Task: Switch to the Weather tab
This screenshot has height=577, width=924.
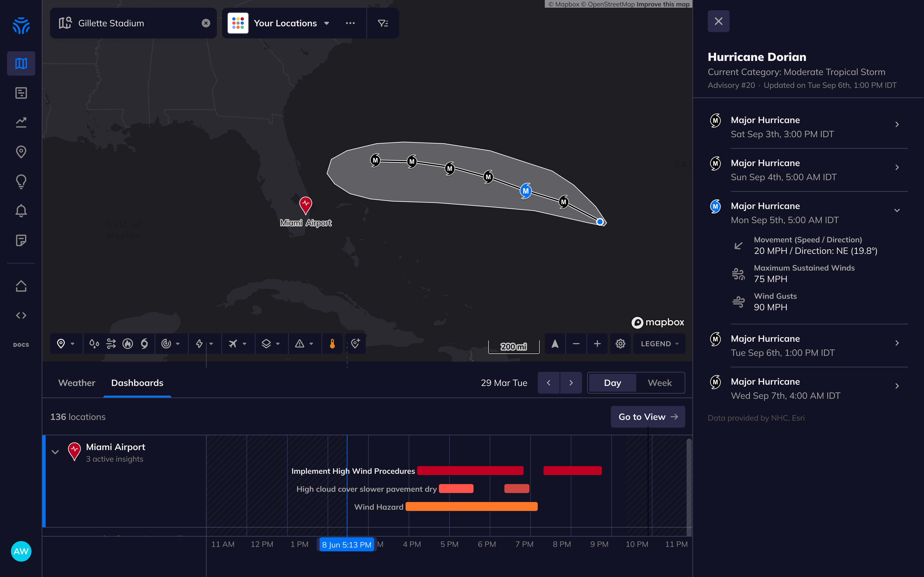Action: tap(76, 383)
